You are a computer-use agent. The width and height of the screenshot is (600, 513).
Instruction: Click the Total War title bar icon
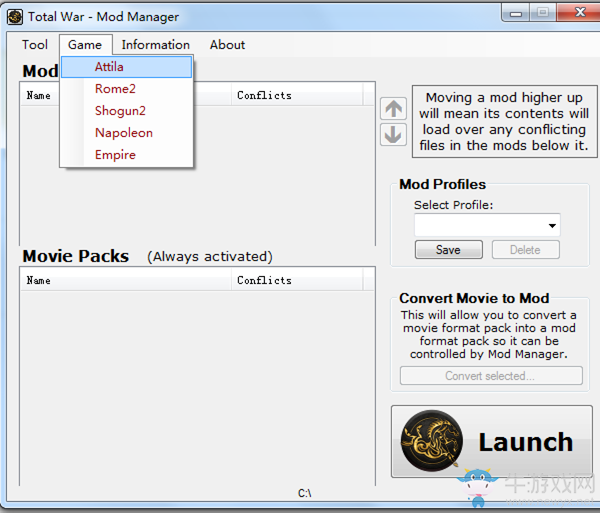(15, 17)
